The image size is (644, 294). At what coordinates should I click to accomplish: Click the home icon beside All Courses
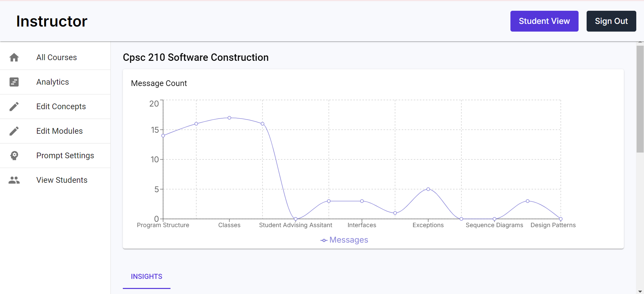pos(14,57)
